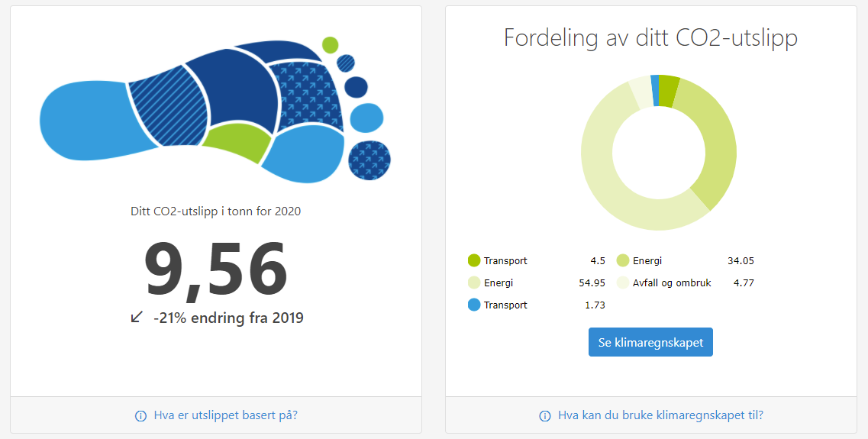The height and width of the screenshot is (439, 868).
Task: Select the Energi 54.95 legend entry label
Action: point(498,283)
